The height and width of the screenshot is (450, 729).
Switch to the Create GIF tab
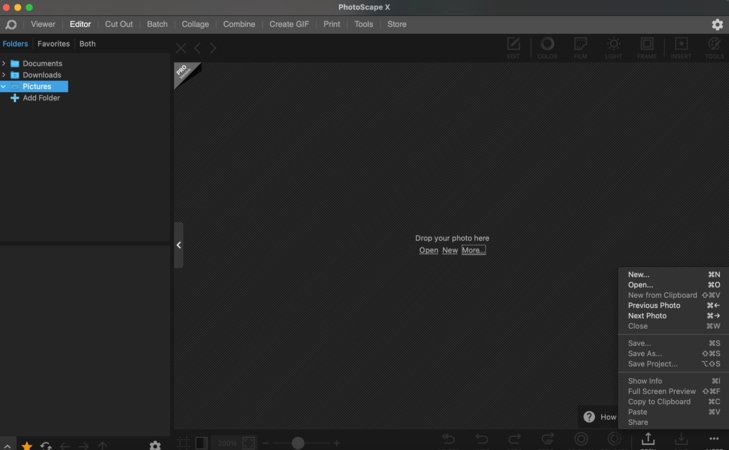tap(289, 24)
